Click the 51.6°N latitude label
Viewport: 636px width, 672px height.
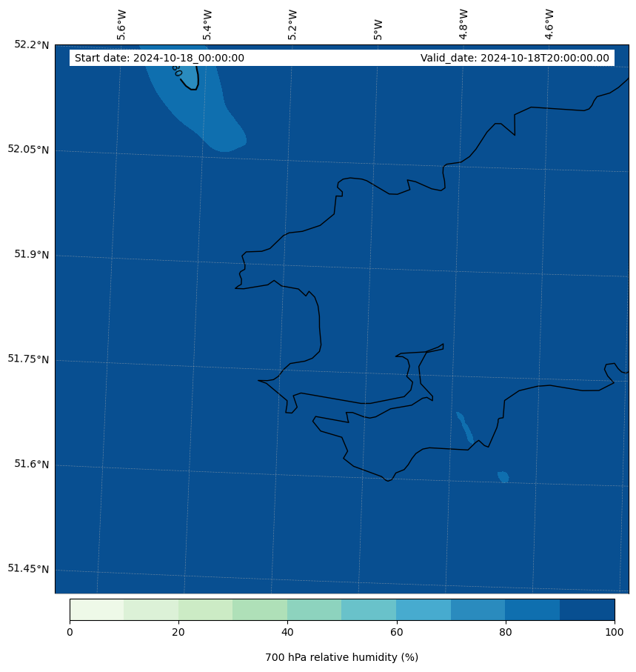click(x=32, y=464)
